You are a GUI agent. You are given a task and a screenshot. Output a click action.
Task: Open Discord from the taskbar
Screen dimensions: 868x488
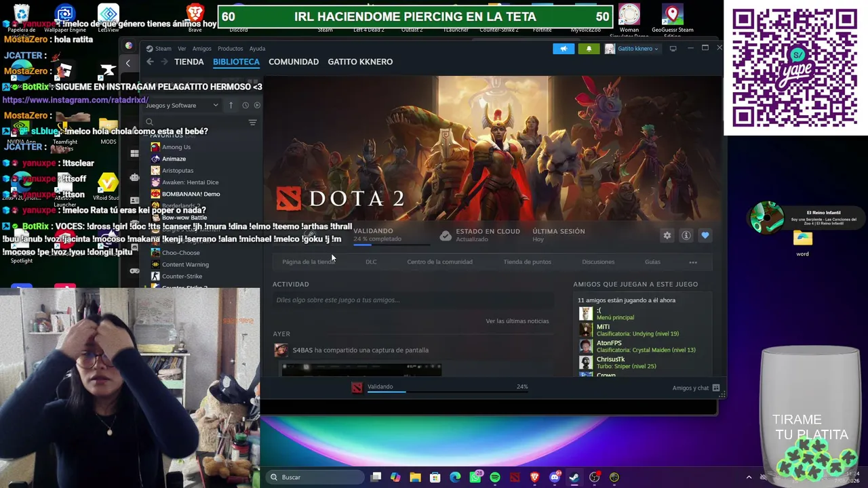pyautogui.click(x=555, y=477)
